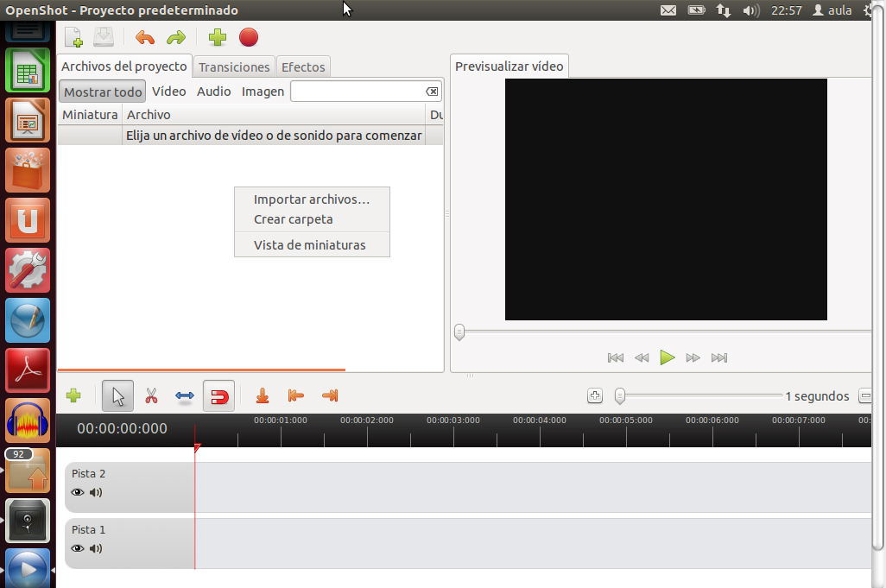Click the 'Mostrar todo' filter button
This screenshot has height=588, width=886.
(103, 92)
